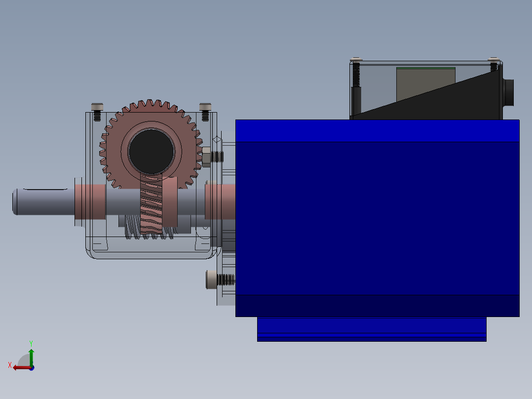Click the black bore inside the gear
The image size is (532, 399).
pos(152,151)
